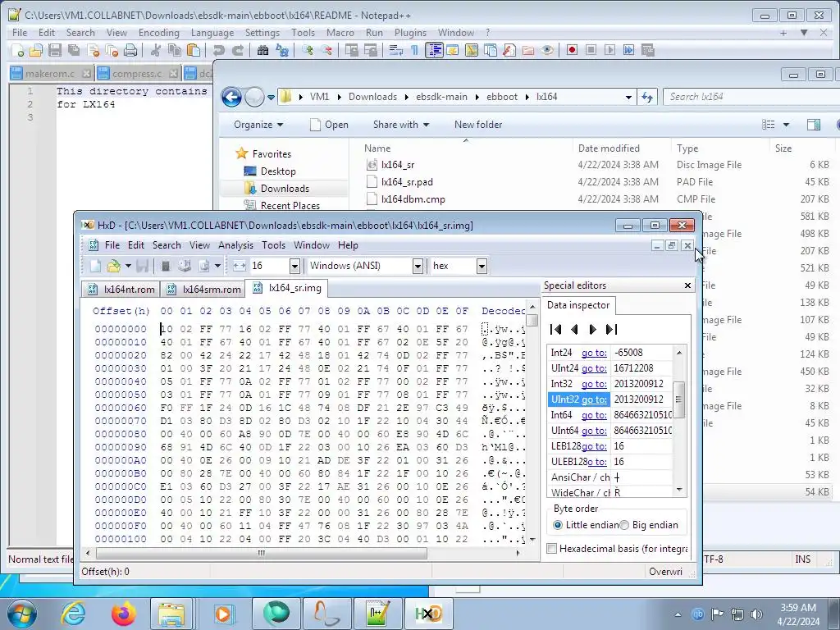Toggle Explorer preview pane icon
The image size is (840, 630).
click(x=813, y=125)
